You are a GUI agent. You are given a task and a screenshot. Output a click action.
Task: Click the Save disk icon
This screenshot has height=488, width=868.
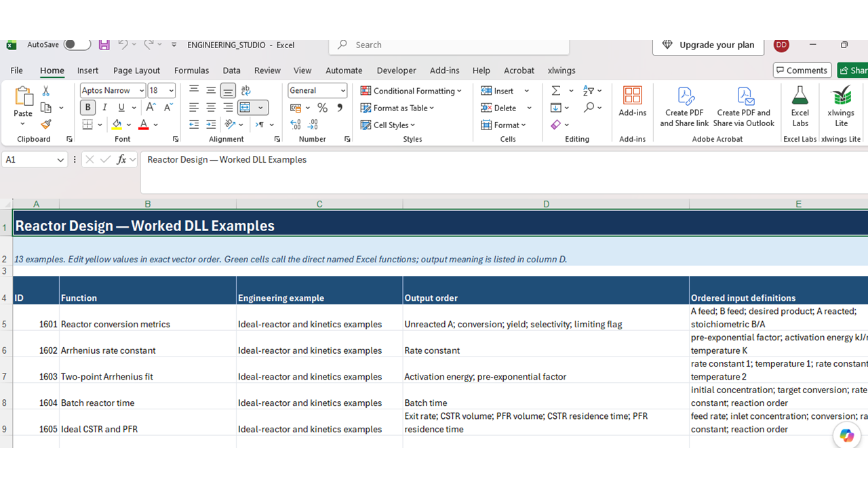[104, 45]
